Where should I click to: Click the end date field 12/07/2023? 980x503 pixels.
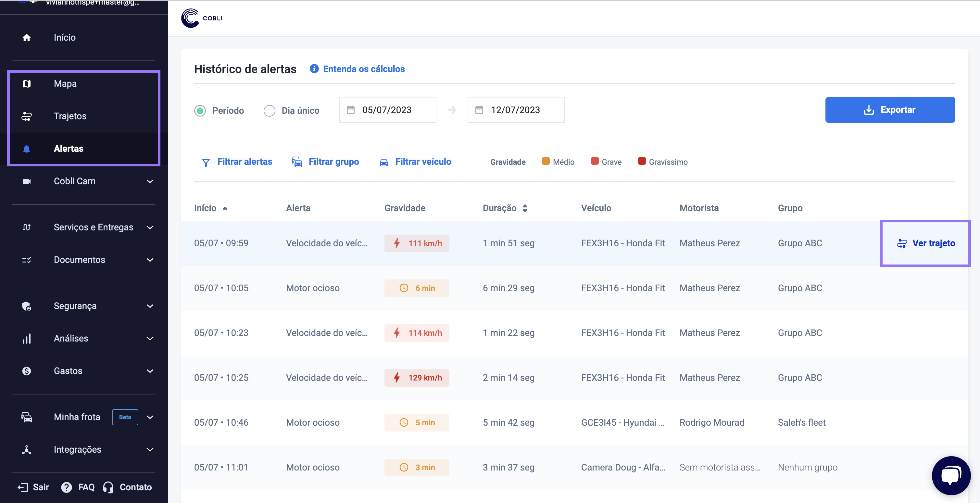516,110
